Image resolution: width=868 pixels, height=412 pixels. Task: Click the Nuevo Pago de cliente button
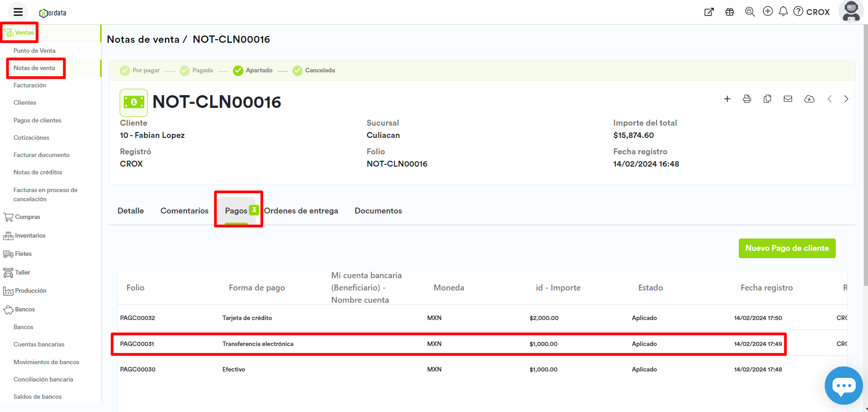pos(787,248)
